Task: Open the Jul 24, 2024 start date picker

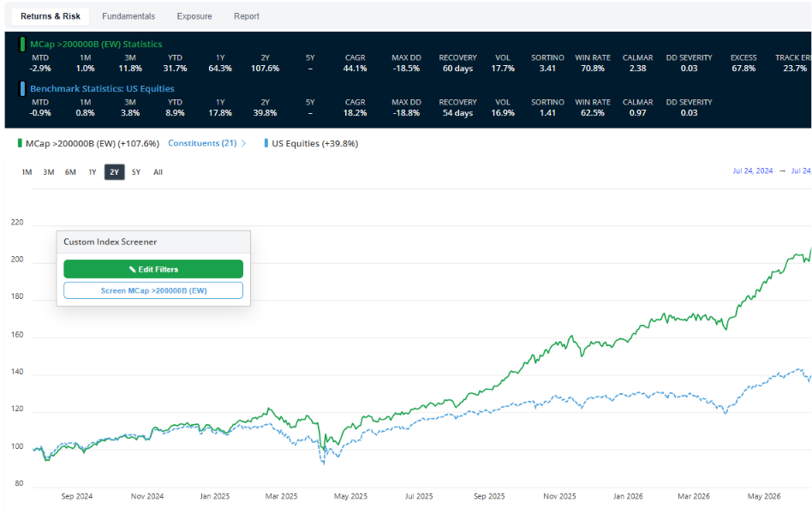Action: [752, 170]
